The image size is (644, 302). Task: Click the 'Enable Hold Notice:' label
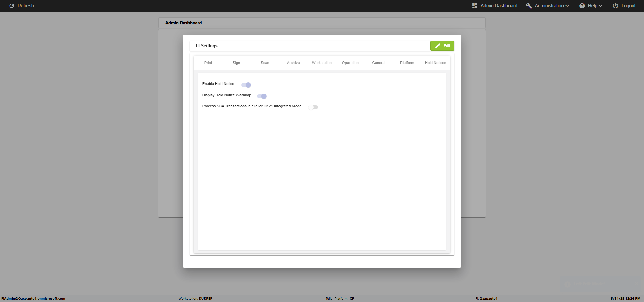[219, 84]
